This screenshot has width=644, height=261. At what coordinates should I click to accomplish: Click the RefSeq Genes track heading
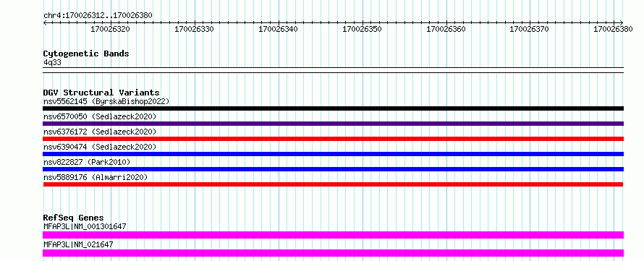pyautogui.click(x=73, y=218)
